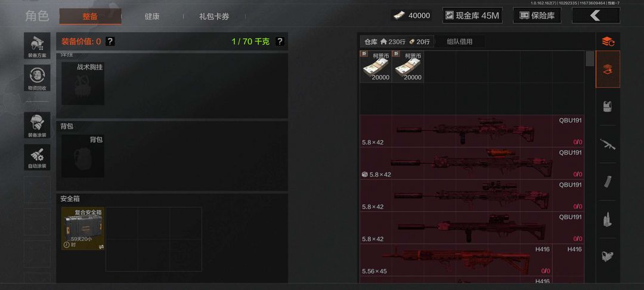Swap the 复合安全箱 via arrows icon

(x=101, y=246)
